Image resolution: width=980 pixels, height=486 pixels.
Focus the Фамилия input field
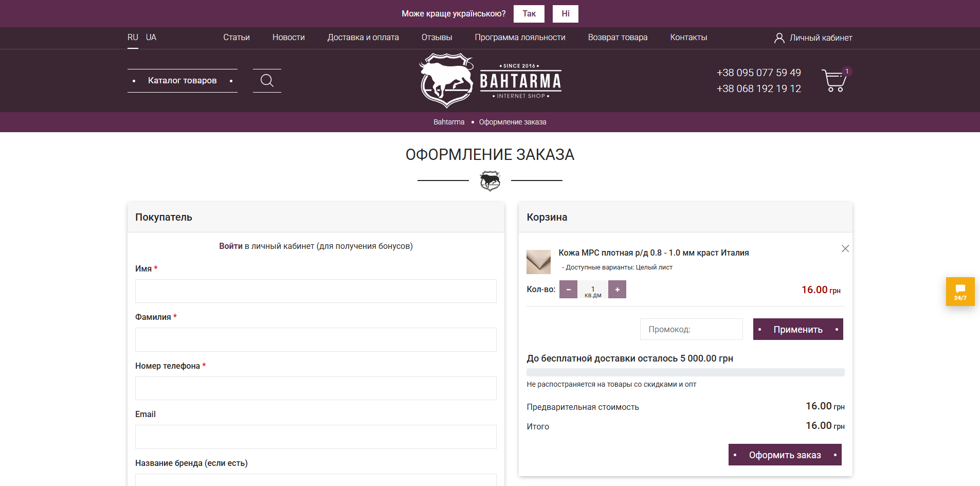(316, 339)
